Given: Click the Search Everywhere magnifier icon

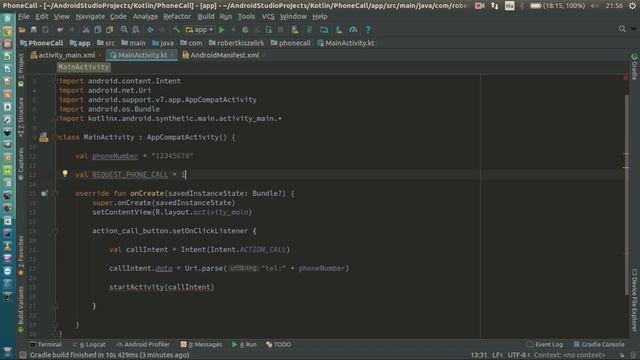Looking at the screenshot, I should pos(622,29).
